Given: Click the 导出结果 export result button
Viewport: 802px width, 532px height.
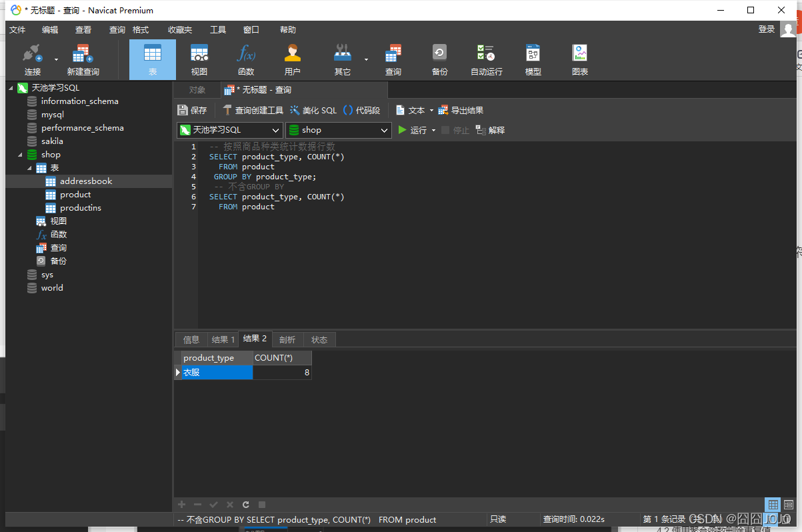Looking at the screenshot, I should [x=461, y=110].
